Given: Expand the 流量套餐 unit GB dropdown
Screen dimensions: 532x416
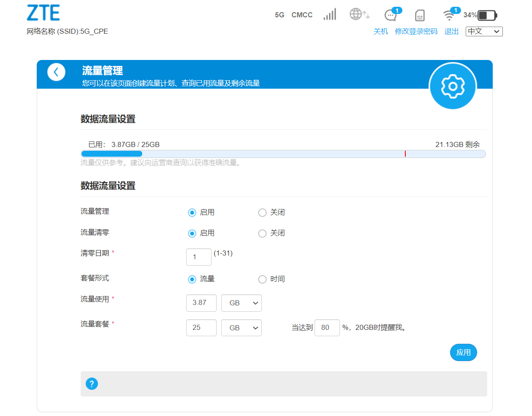Looking at the screenshot, I should click(241, 328).
